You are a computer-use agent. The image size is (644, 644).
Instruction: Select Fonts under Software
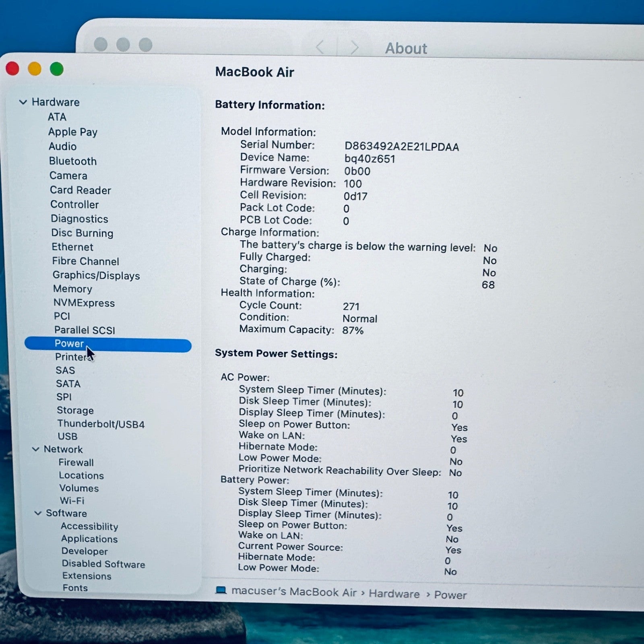point(75,588)
